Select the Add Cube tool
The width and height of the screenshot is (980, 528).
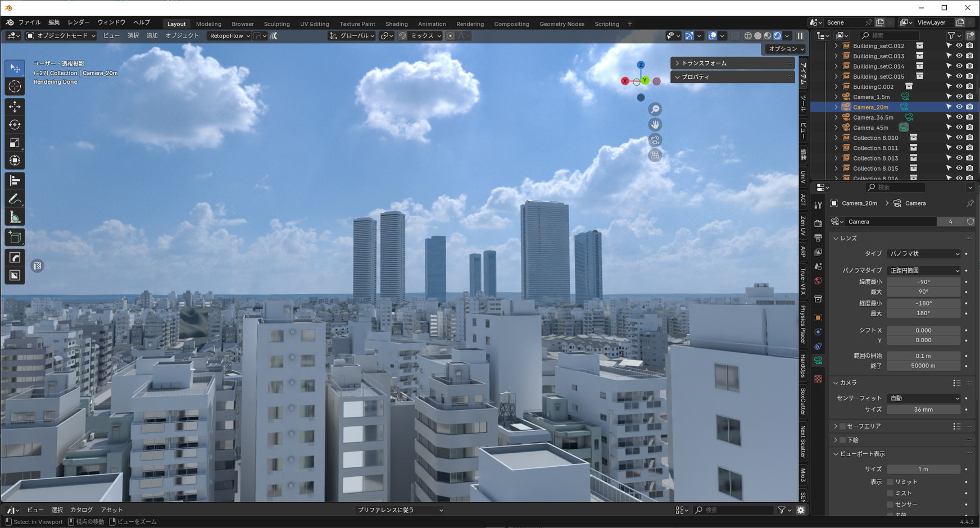pos(15,238)
